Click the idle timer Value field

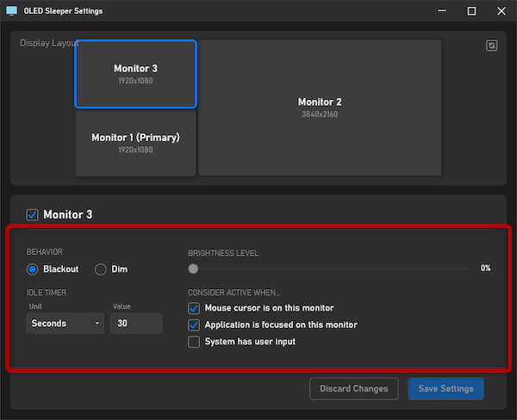pos(136,324)
